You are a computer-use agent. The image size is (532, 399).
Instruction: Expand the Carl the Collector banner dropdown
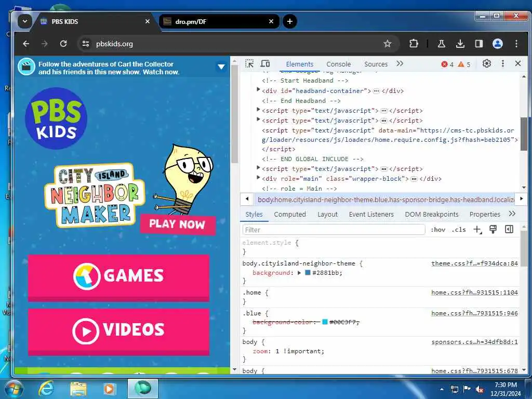click(221, 66)
